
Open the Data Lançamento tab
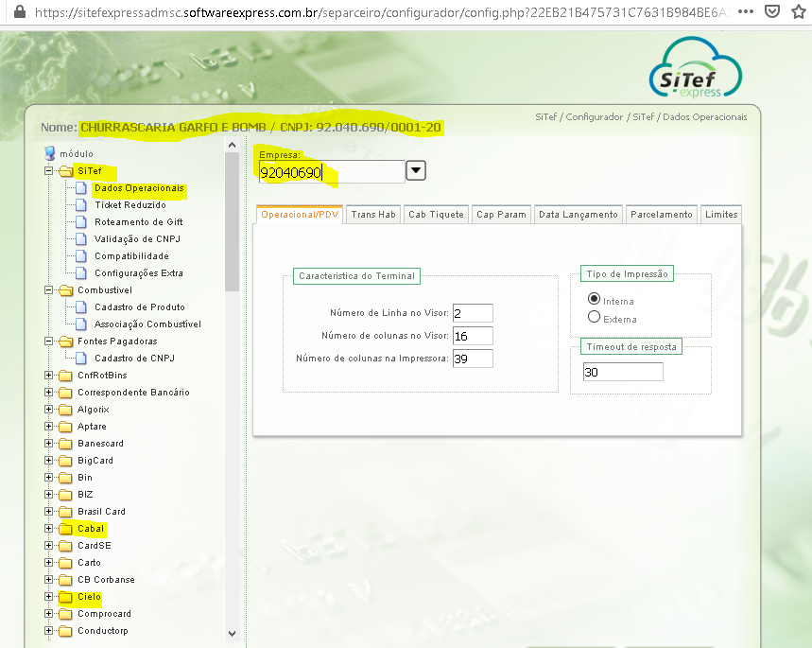tap(579, 215)
